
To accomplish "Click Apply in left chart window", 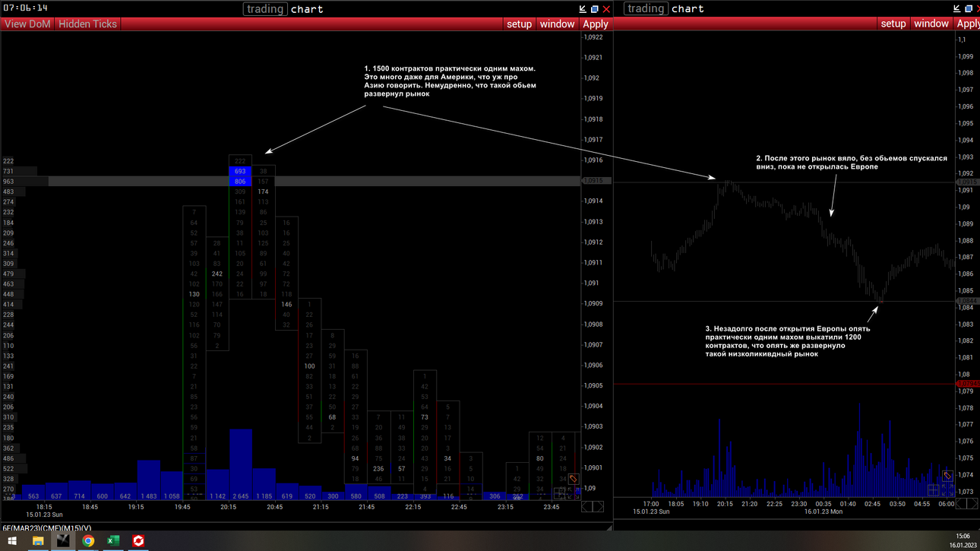I will 596,24.
